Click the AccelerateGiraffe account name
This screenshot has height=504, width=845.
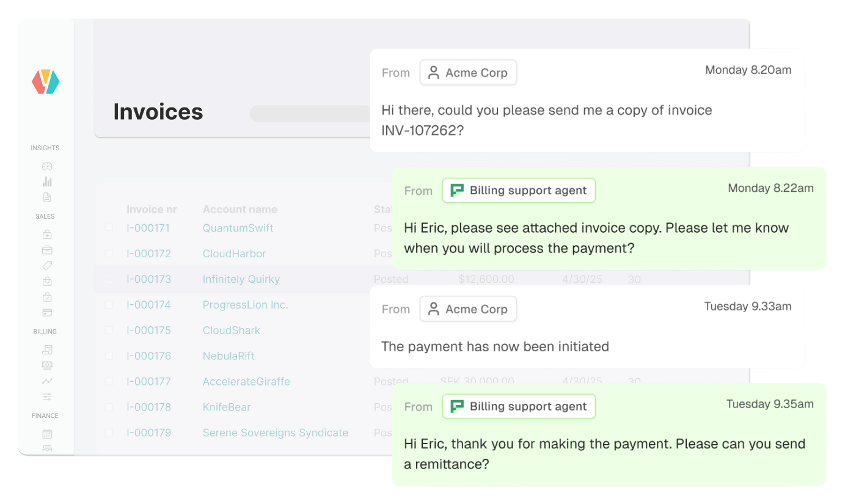[246, 382]
